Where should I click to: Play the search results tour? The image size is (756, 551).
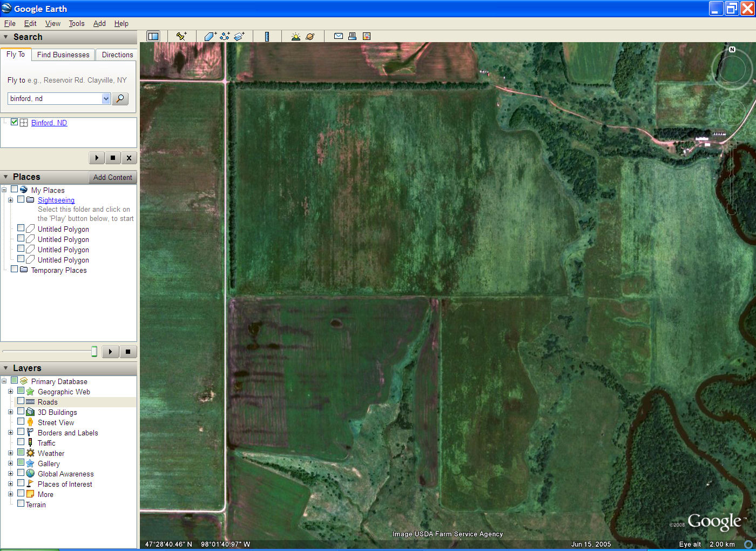[x=97, y=158]
